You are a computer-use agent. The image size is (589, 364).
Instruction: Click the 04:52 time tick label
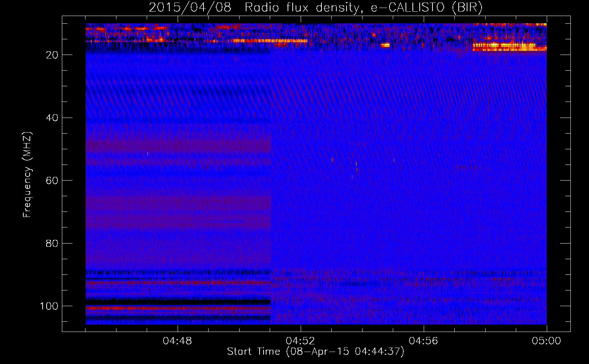click(x=300, y=341)
